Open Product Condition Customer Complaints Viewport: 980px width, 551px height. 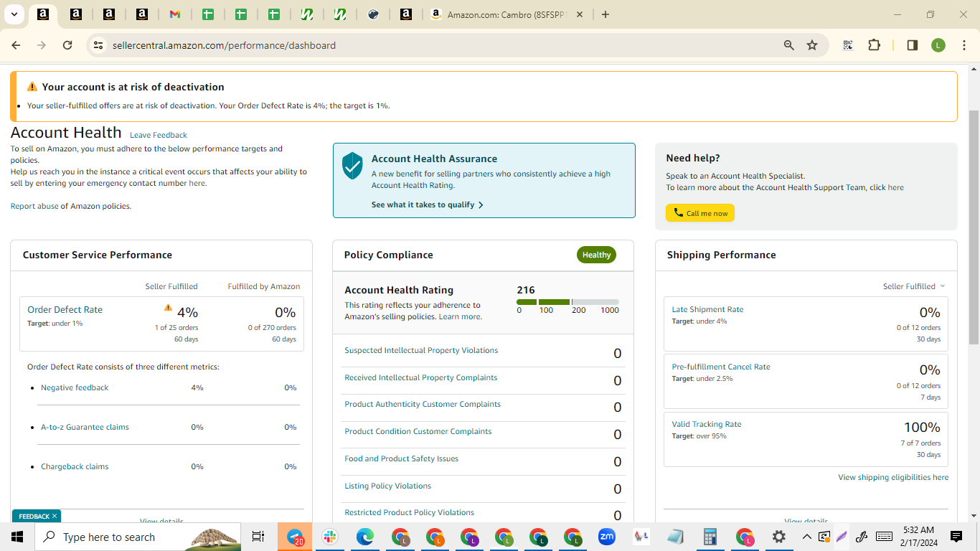pyautogui.click(x=418, y=431)
